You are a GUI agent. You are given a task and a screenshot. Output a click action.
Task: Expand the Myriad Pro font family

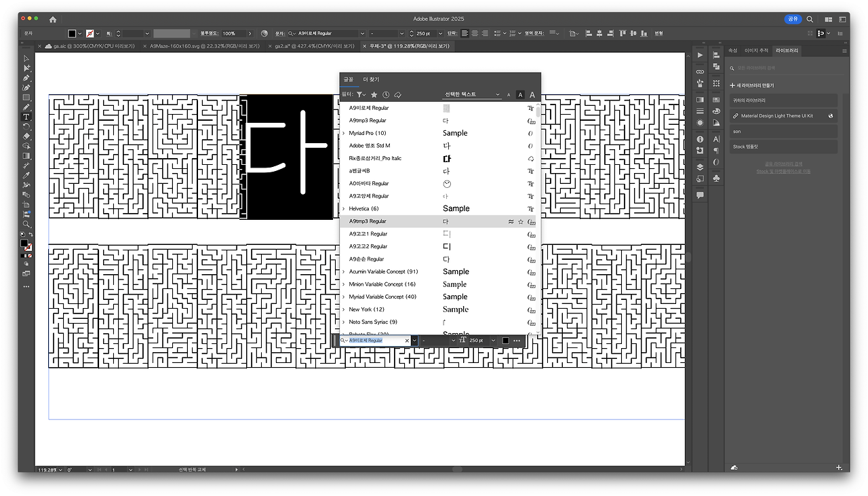[343, 133]
